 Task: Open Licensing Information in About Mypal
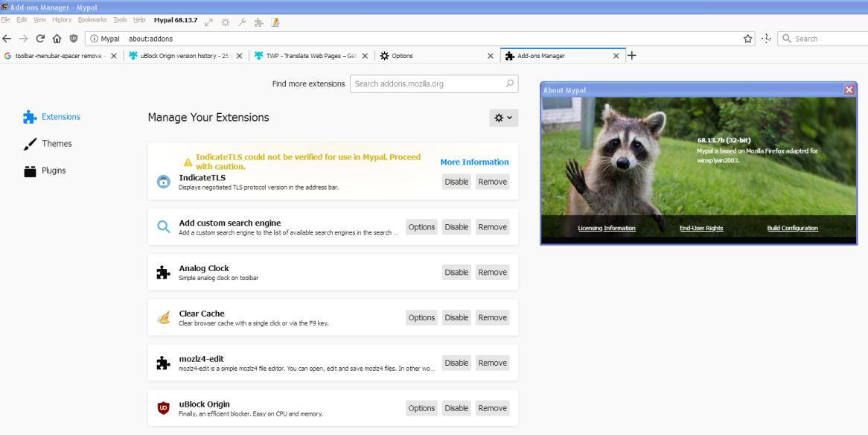coord(607,229)
